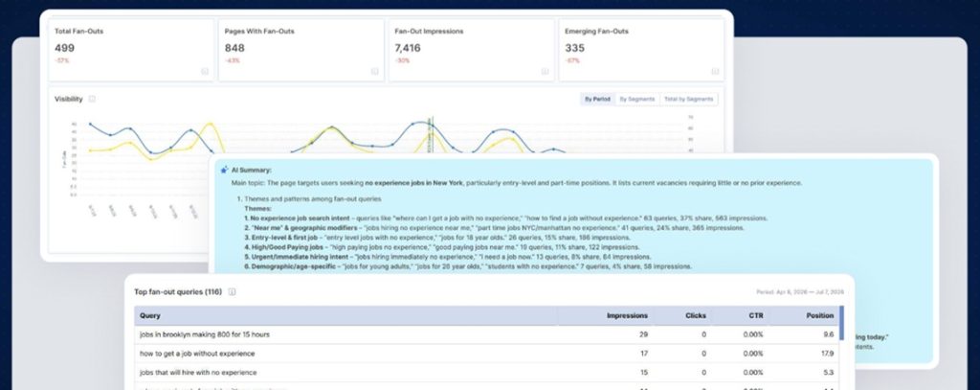Select row 'jobs in brooklyn making 800 for 15 hours'
The width and height of the screenshot is (980, 390).
tap(486, 335)
